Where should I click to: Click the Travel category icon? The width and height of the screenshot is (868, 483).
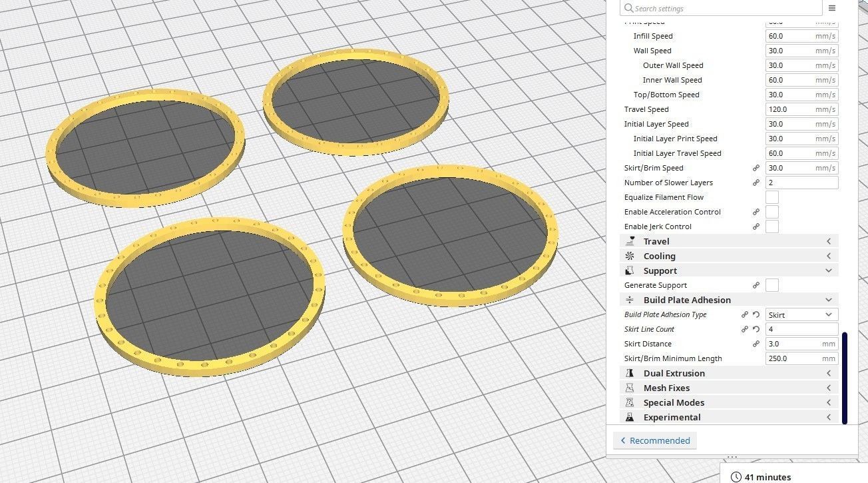point(630,241)
